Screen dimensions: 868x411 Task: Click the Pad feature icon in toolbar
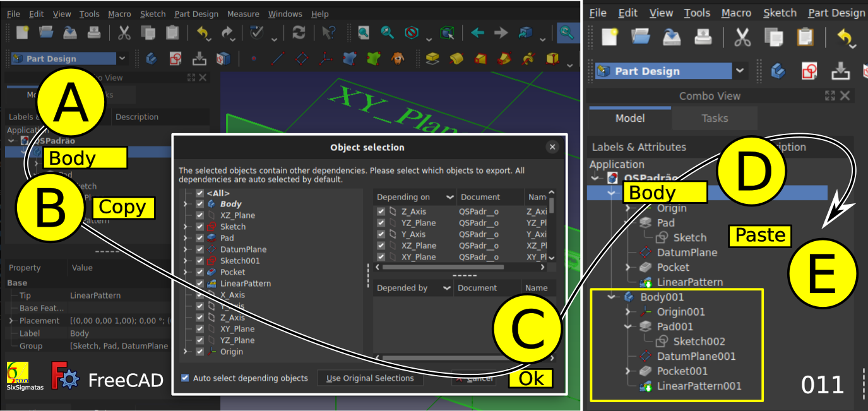coord(432,59)
